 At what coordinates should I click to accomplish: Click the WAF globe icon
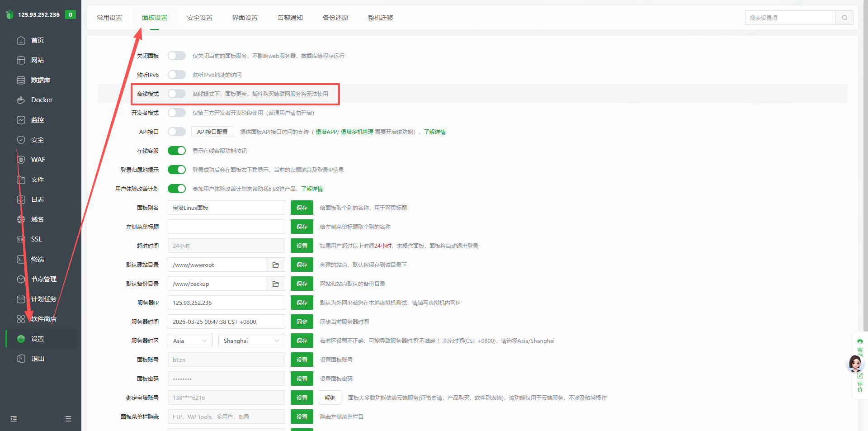click(21, 160)
